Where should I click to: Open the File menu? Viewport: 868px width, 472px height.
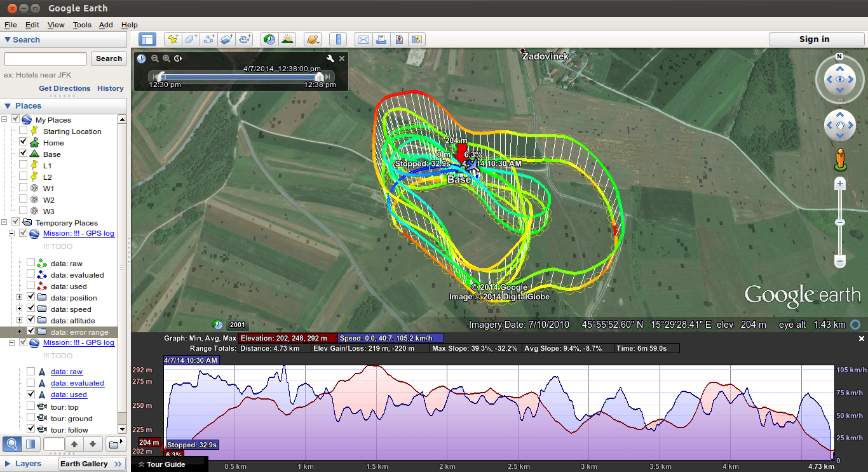[x=11, y=25]
